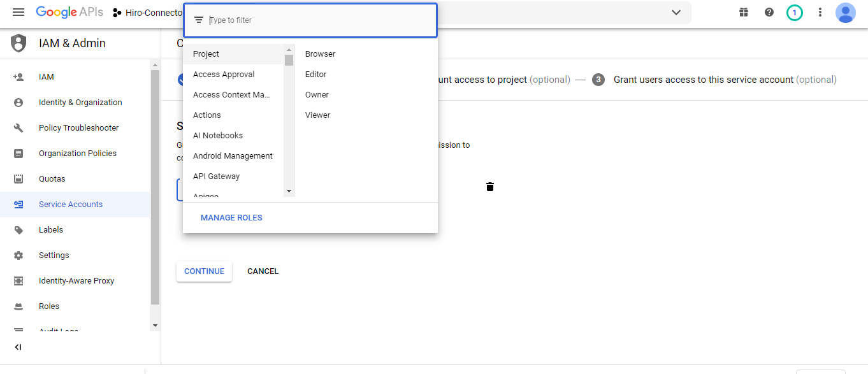Select the Access Approval category
This screenshot has width=868, height=374.
click(234, 75)
